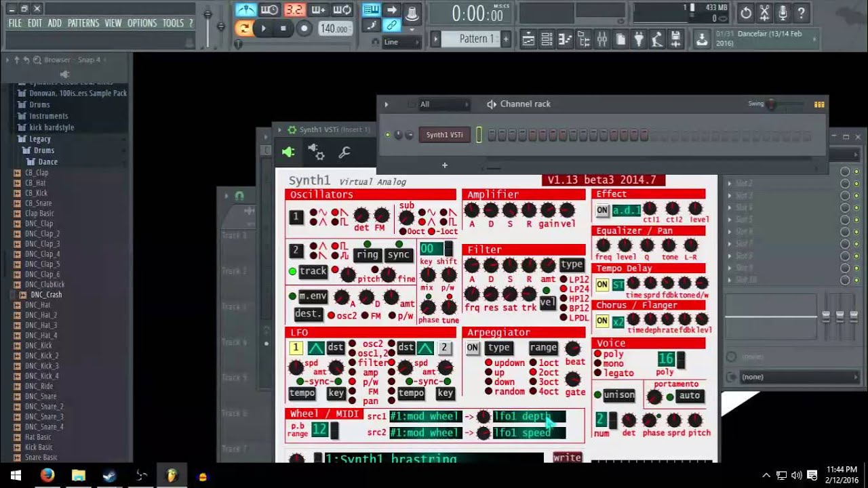
Task: Select the LP24 filter type radio
Action: (x=564, y=289)
